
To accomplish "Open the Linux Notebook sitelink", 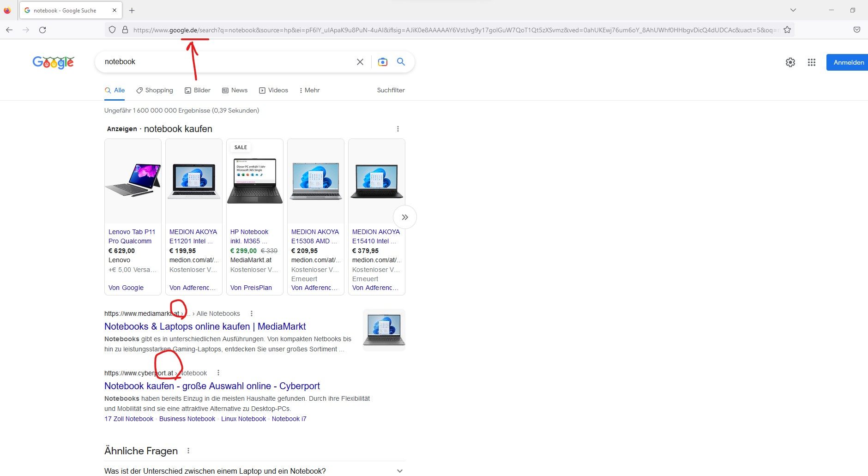I will [x=243, y=419].
